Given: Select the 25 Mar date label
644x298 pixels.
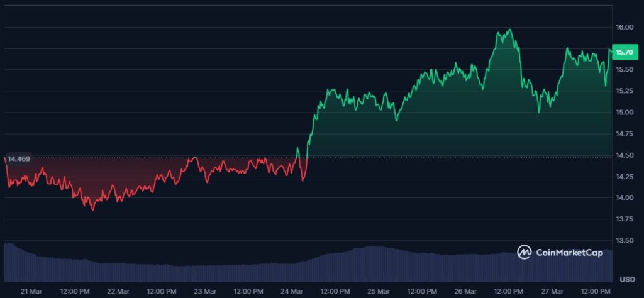Looking at the screenshot, I should (378, 291).
